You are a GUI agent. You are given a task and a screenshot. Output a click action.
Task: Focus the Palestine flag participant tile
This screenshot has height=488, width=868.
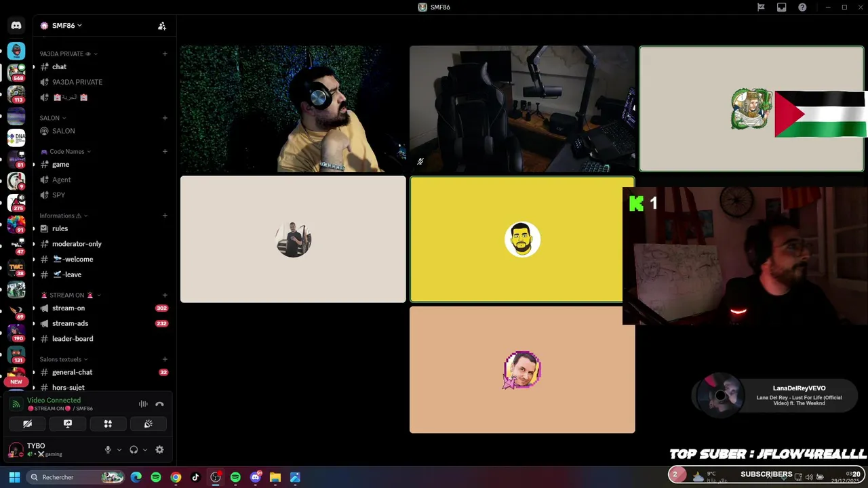tap(751, 108)
